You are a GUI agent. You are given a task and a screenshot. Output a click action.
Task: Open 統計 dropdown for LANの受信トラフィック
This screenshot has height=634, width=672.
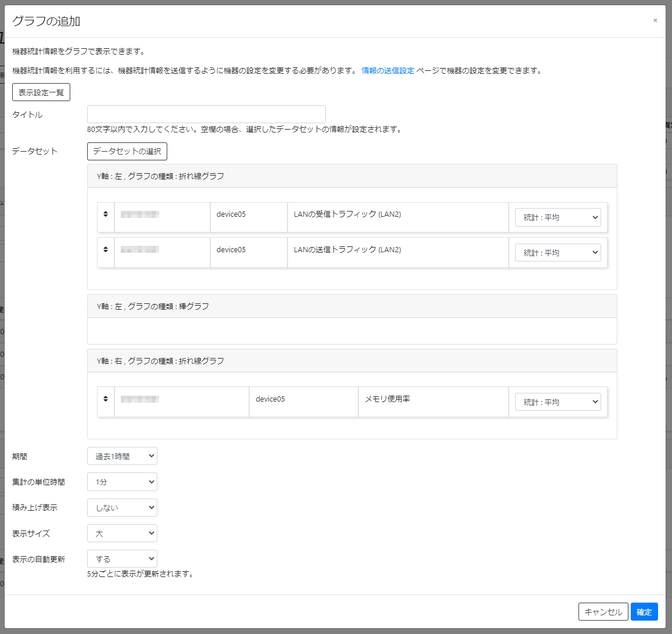557,217
